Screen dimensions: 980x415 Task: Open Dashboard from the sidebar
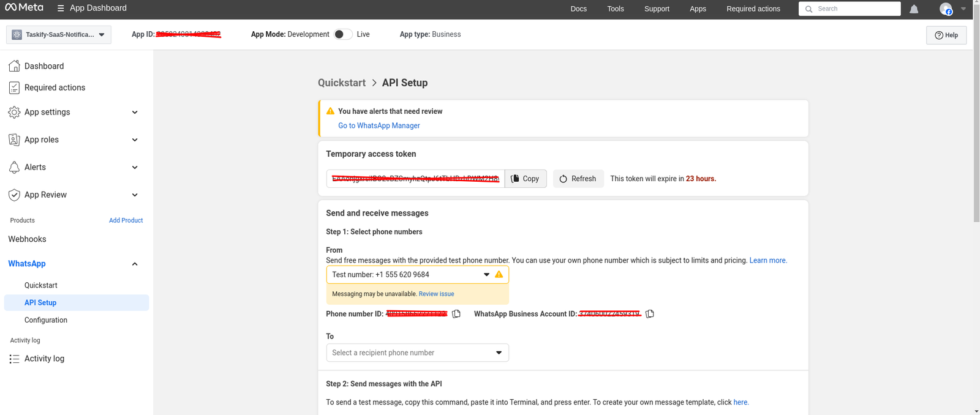[x=43, y=66]
